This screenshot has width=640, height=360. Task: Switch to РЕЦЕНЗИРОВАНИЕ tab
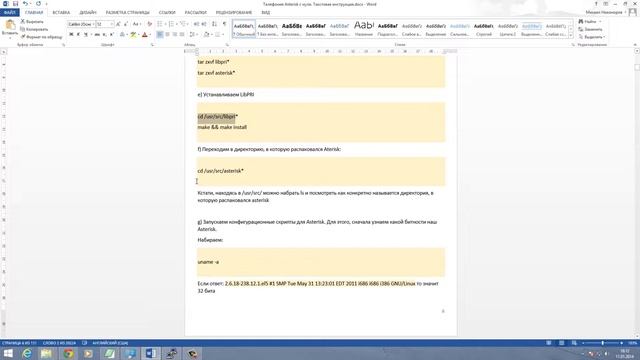(x=233, y=13)
